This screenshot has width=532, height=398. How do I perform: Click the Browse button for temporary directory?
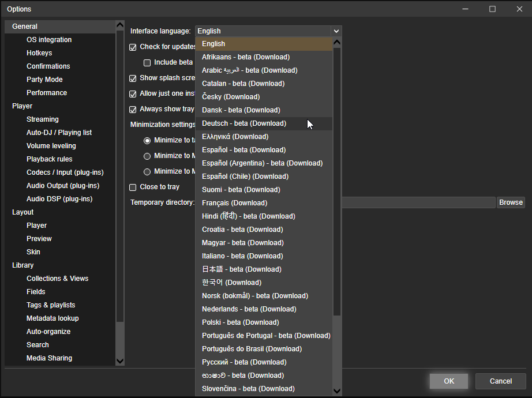click(x=511, y=202)
